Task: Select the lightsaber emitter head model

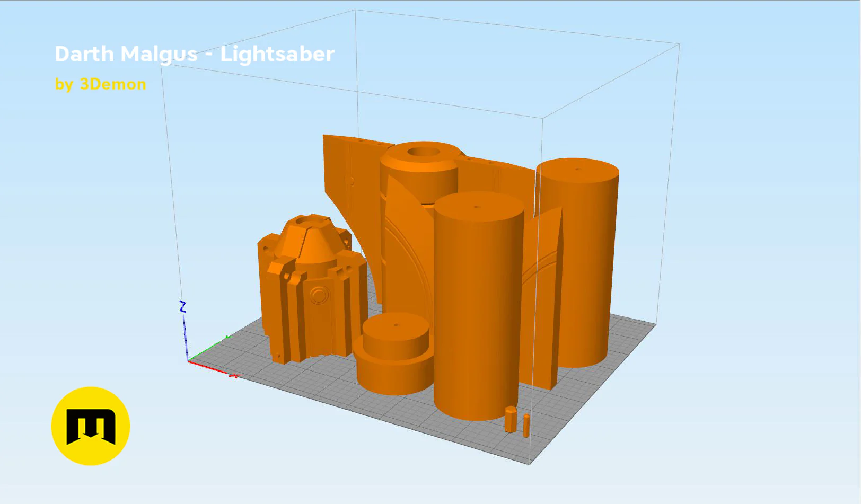Action: 312,289
